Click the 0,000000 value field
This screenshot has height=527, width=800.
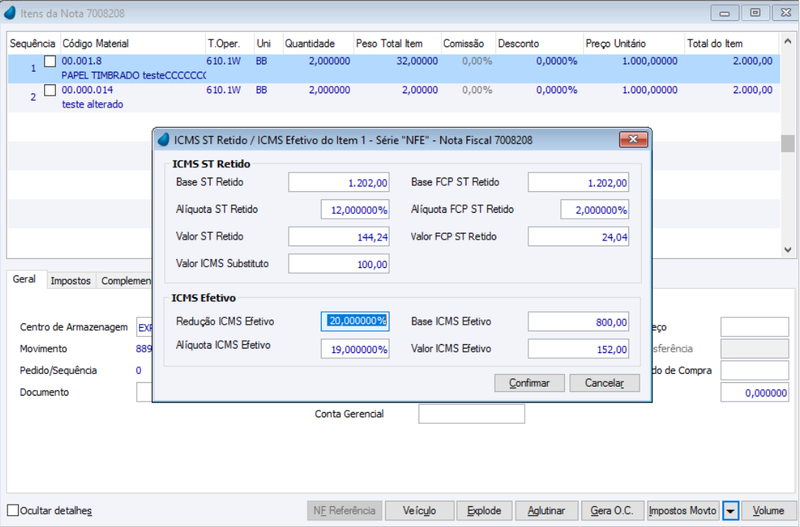tap(755, 392)
